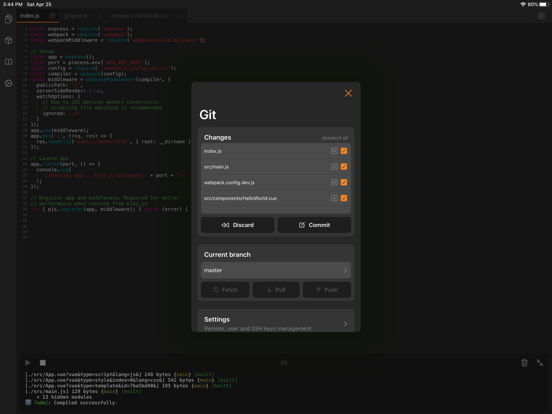
Task: Click the chevron on the master branch row
Action: (x=345, y=270)
